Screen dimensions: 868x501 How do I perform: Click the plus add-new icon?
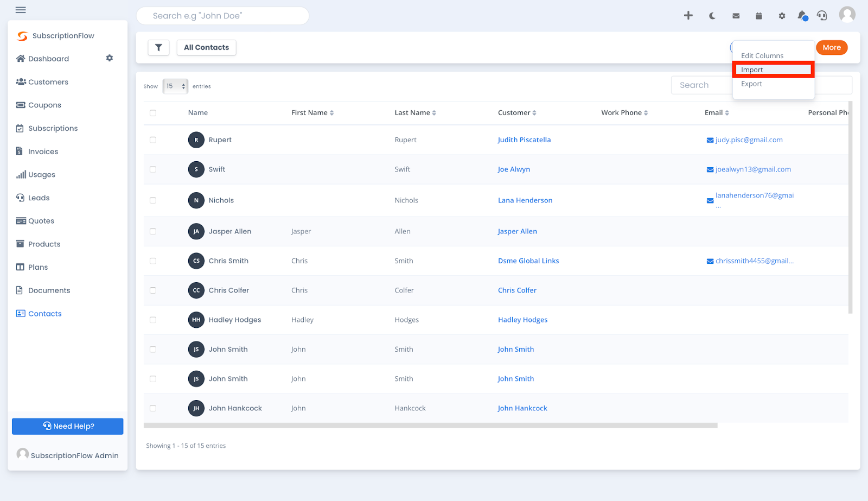click(x=688, y=16)
